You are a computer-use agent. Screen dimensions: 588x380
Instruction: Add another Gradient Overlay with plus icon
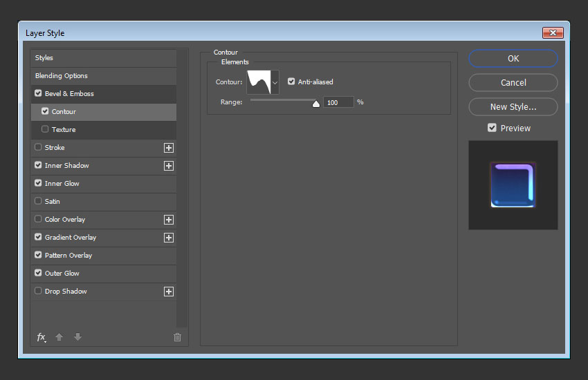(169, 238)
